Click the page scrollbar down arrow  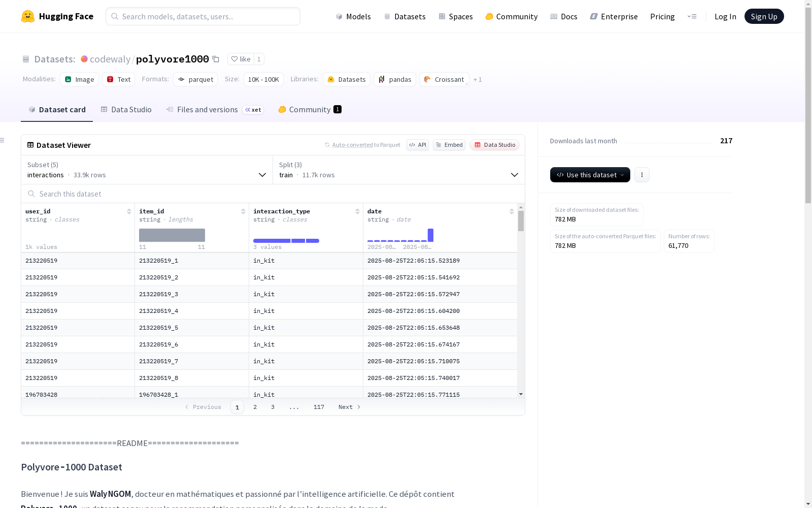tap(808, 504)
